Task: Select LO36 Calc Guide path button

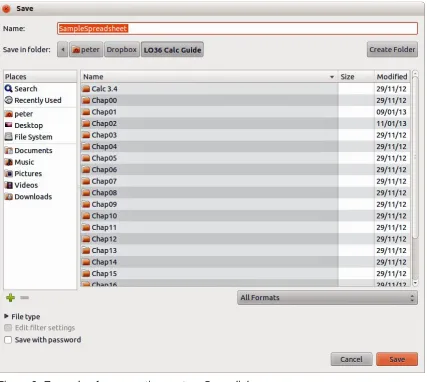Action: (x=172, y=50)
